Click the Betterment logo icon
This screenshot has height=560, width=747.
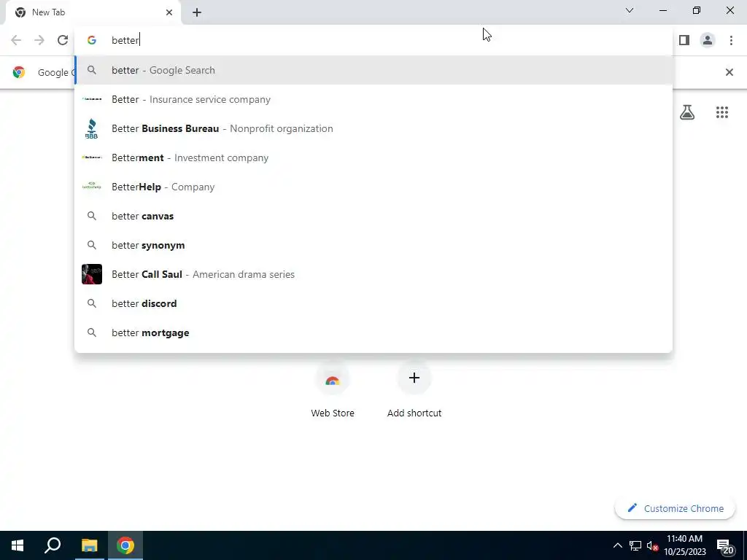pos(91,157)
